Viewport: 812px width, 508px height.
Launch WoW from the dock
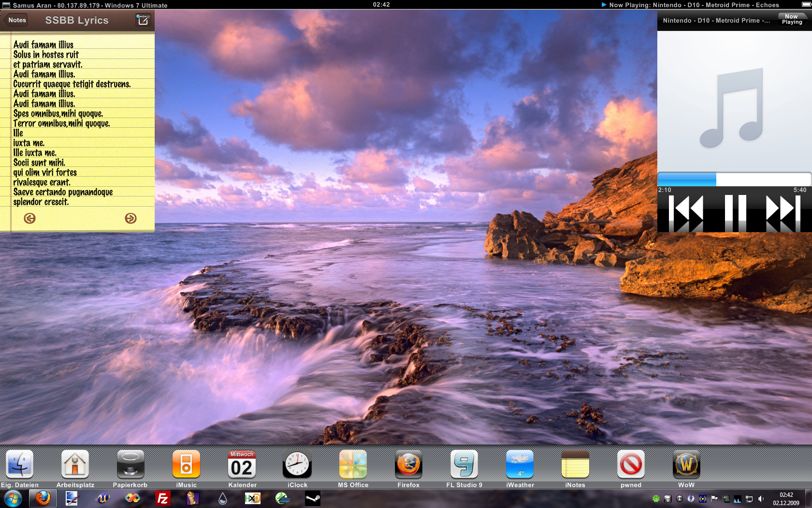686,464
